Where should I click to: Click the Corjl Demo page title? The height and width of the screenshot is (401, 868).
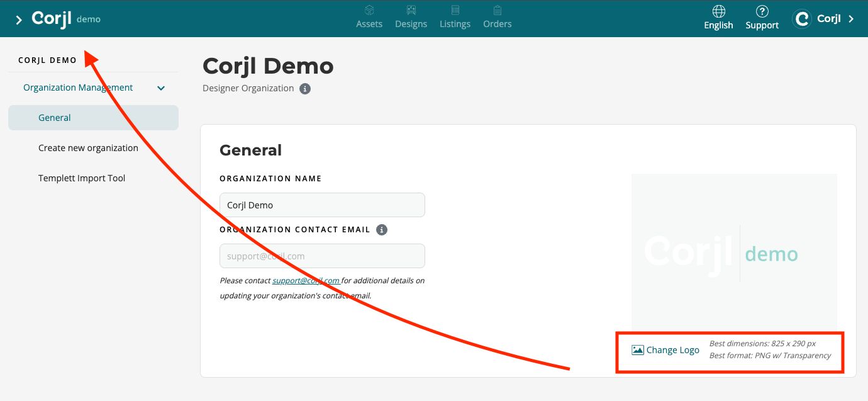268,66
